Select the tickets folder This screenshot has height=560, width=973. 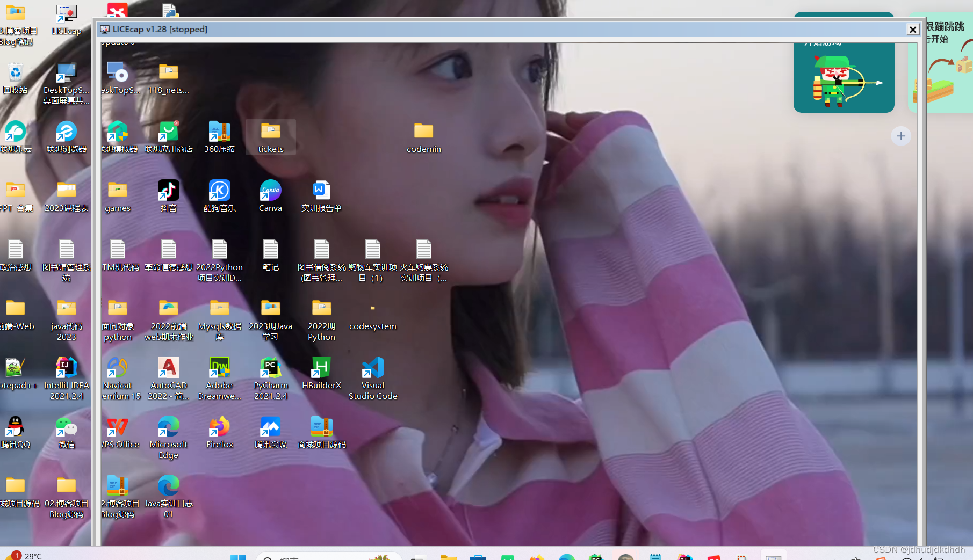point(271,137)
